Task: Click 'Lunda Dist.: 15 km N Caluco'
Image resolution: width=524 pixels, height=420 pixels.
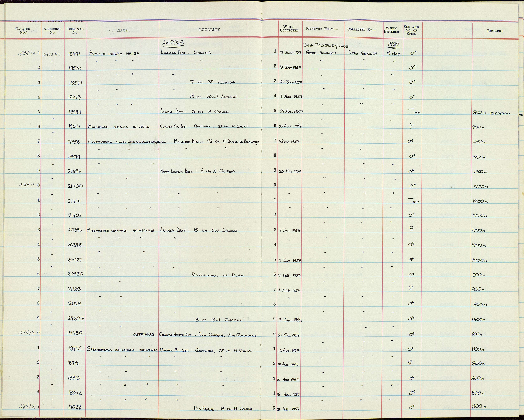Action: (x=194, y=112)
